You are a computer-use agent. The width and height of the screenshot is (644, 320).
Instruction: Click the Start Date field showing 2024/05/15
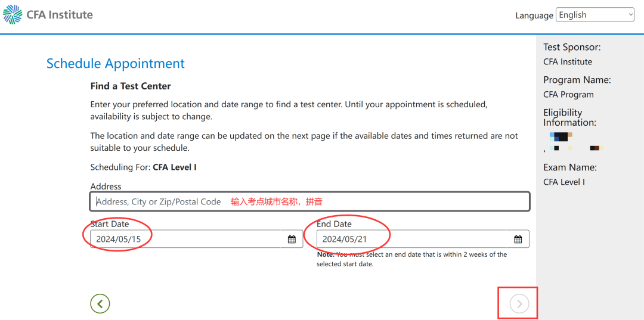click(185, 240)
